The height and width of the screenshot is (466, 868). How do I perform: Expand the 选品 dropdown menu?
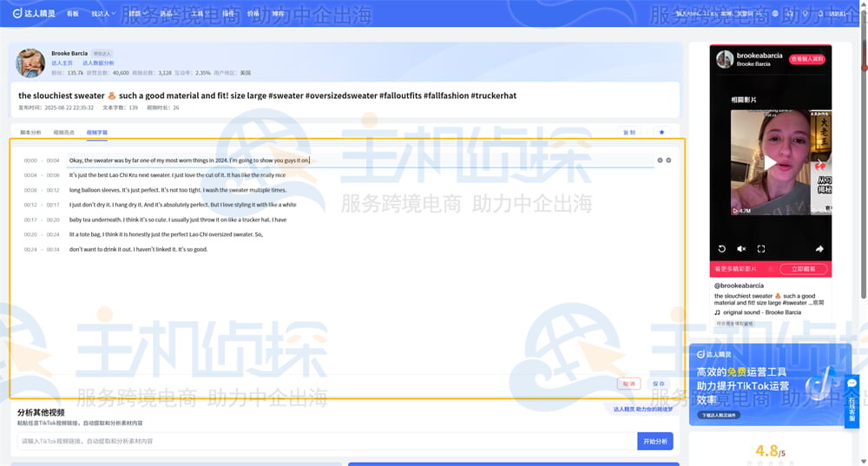point(168,14)
